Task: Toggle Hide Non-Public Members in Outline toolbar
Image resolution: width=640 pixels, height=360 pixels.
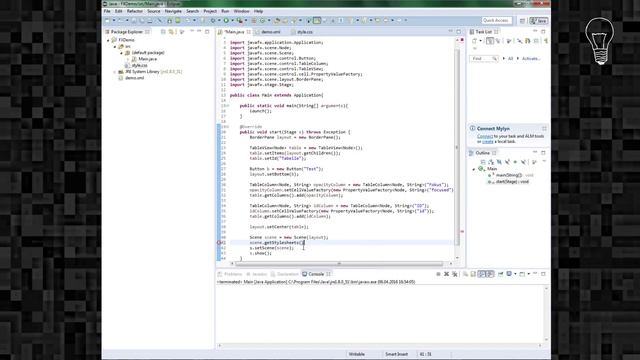Action: tap(516, 162)
